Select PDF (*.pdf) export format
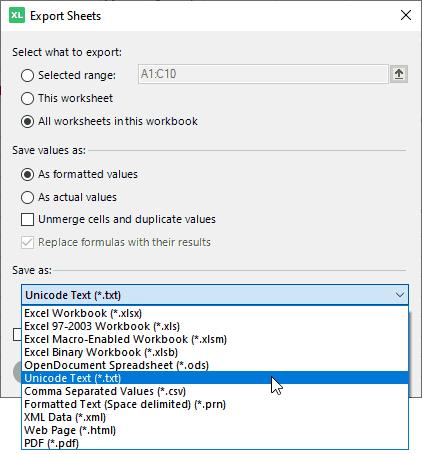Image resolution: width=422 pixels, height=454 pixels. [x=215, y=443]
